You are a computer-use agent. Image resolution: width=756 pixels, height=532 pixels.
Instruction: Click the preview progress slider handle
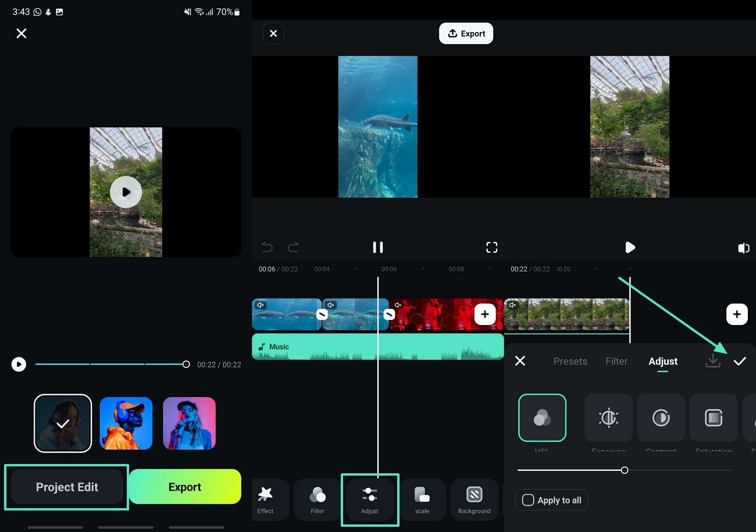186,365
